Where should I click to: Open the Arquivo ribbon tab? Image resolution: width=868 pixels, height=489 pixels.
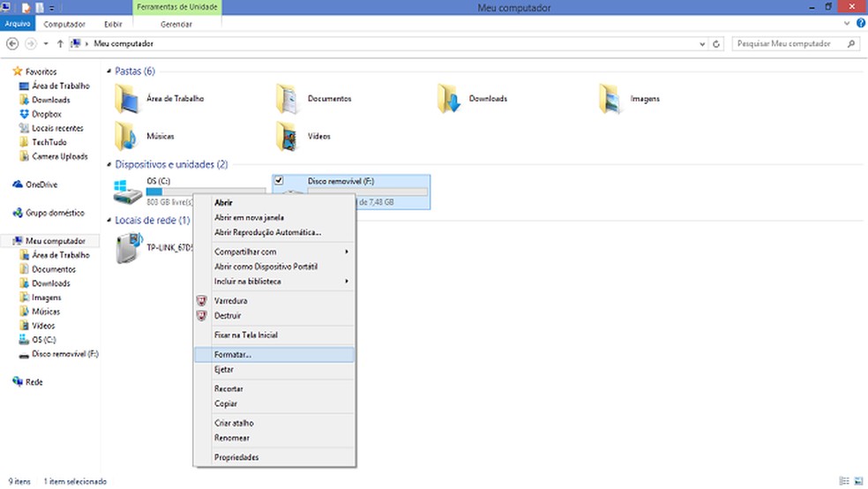pos(18,24)
